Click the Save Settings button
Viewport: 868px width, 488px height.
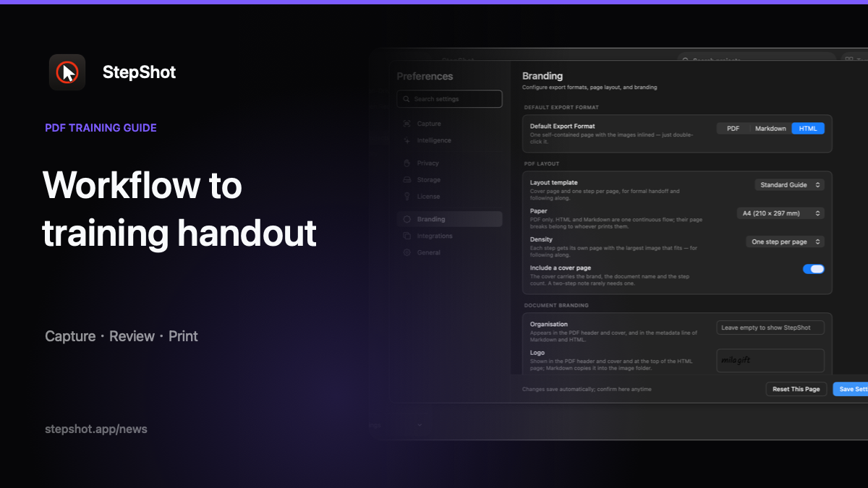(x=851, y=389)
